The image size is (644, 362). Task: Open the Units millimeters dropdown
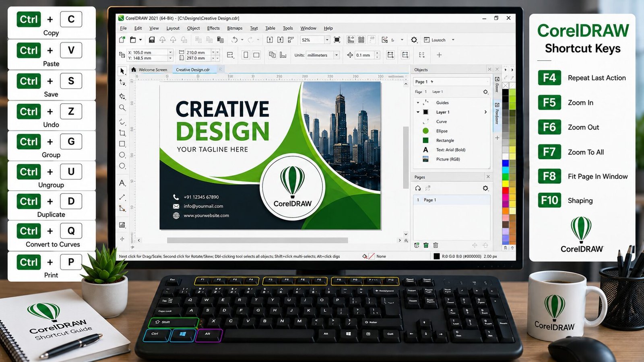pyautogui.click(x=336, y=55)
